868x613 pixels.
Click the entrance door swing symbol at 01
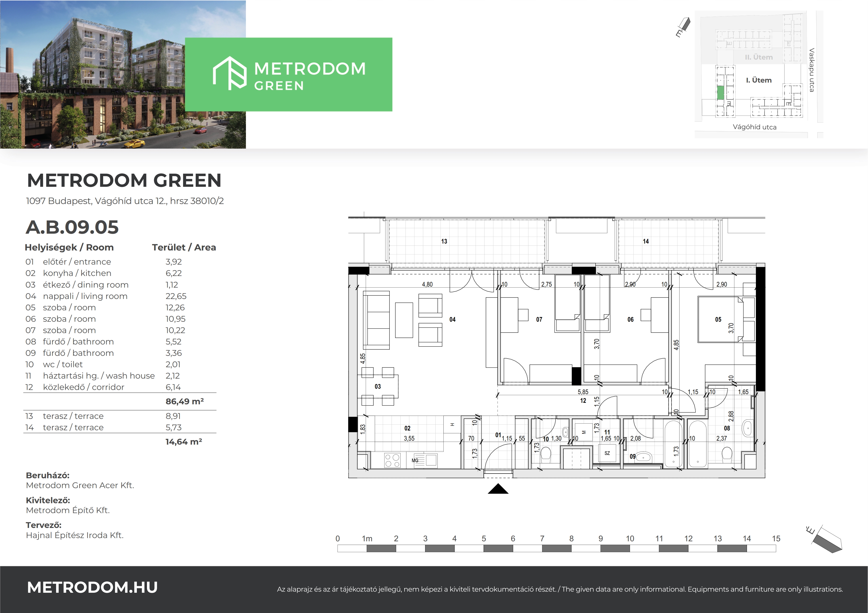(x=498, y=457)
